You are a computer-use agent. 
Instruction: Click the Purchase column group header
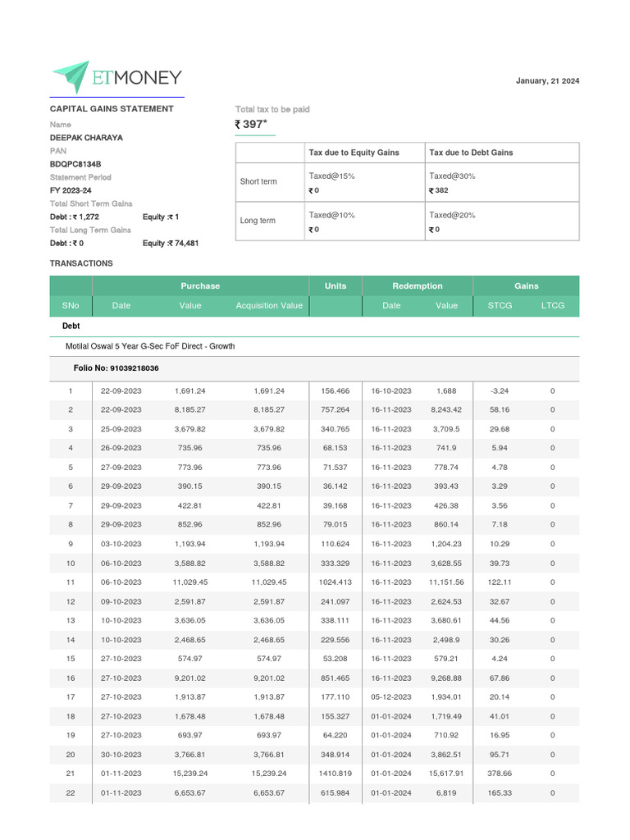click(x=200, y=286)
